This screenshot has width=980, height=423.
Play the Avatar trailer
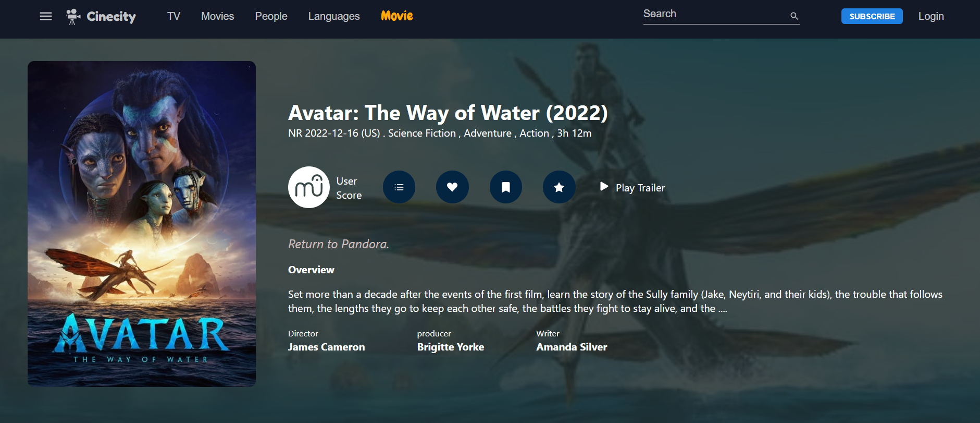tap(632, 188)
